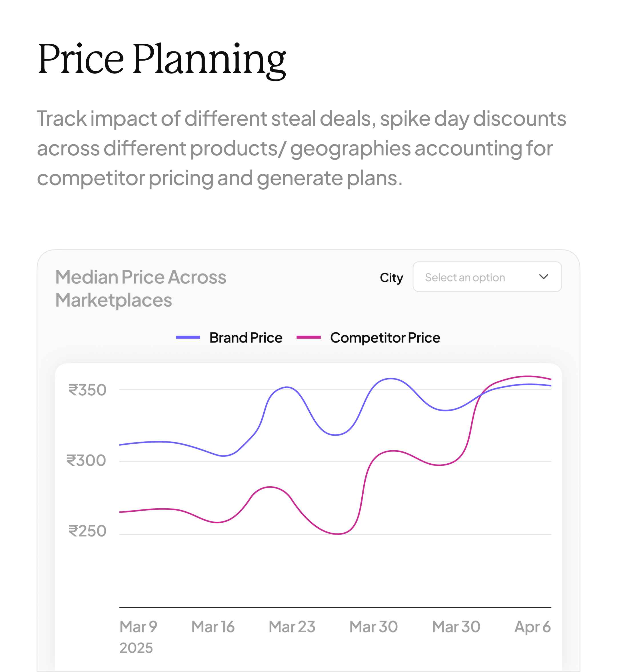Click the ₹250 y-axis label
617x672 pixels.
click(87, 531)
